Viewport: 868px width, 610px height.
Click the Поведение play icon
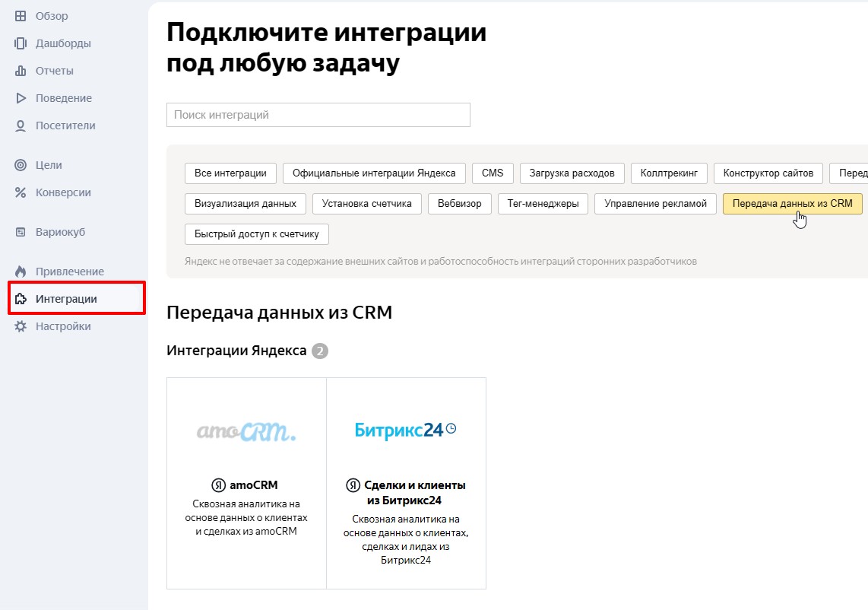pyautogui.click(x=21, y=98)
